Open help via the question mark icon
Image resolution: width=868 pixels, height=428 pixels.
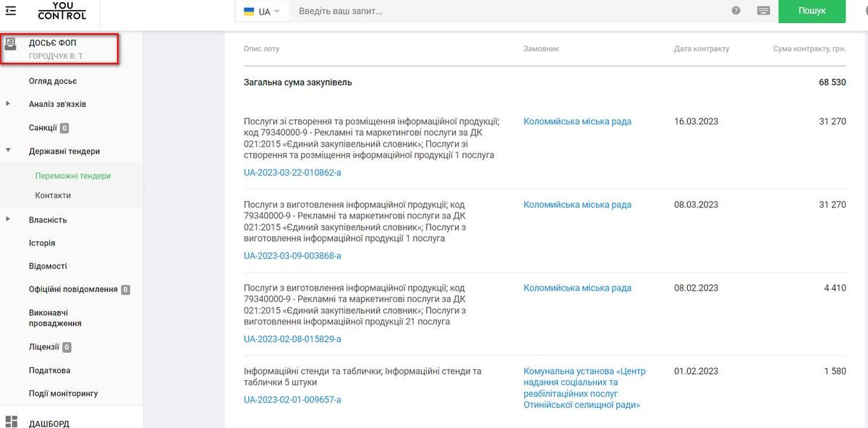tap(736, 11)
